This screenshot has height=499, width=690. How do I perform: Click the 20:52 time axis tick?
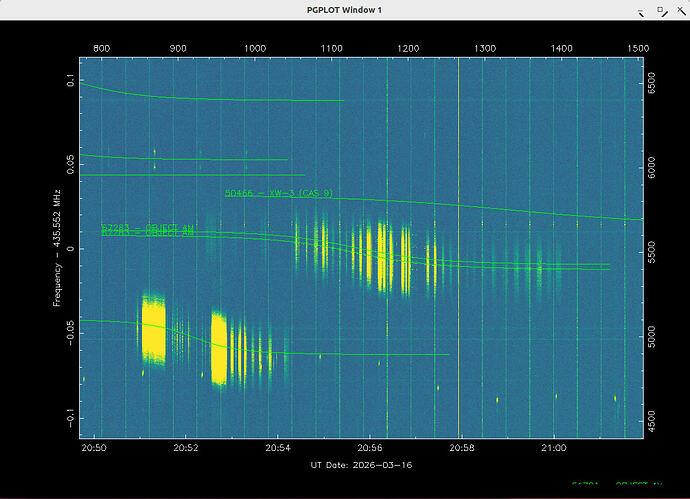tap(186, 449)
